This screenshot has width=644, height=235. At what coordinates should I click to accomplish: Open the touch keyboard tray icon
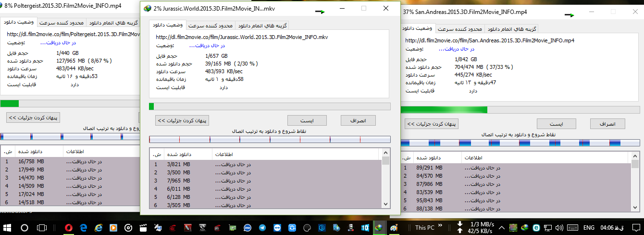(571, 228)
